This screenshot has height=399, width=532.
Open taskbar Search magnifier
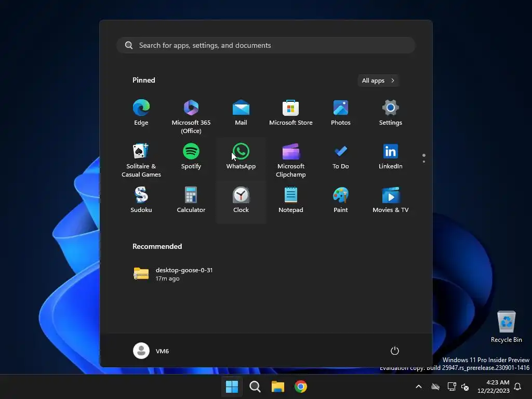[x=255, y=387]
